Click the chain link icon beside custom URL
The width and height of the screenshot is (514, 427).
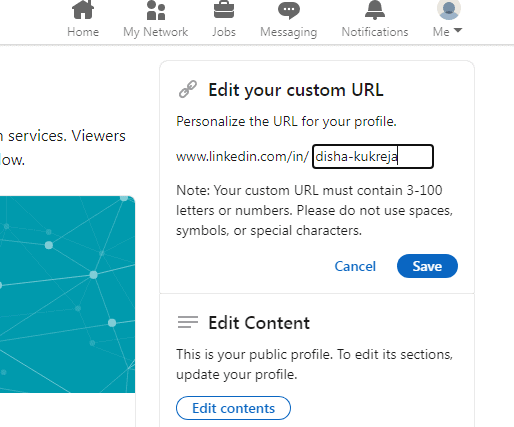coord(188,89)
